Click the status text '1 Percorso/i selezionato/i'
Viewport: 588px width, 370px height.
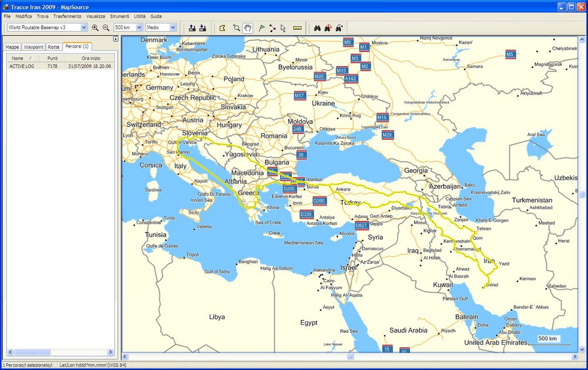pos(27,365)
